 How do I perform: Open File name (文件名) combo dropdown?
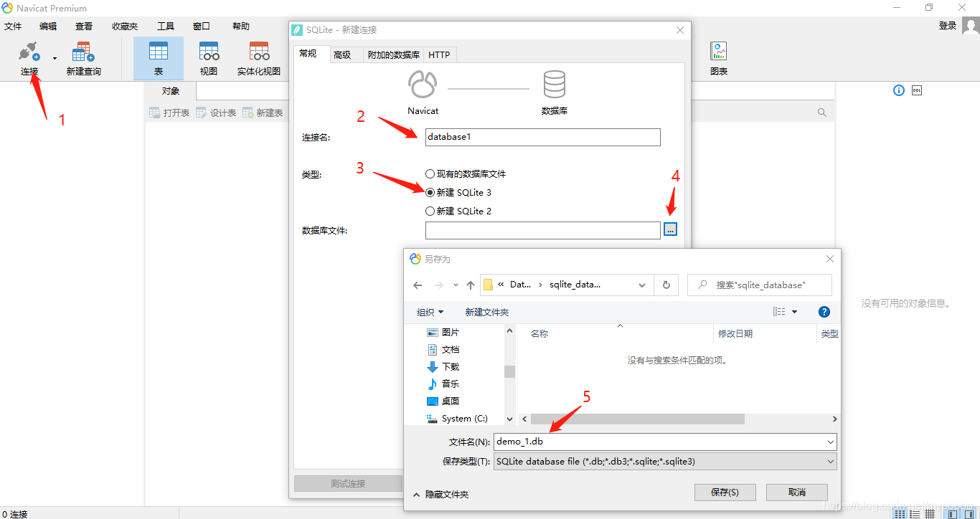coord(831,442)
